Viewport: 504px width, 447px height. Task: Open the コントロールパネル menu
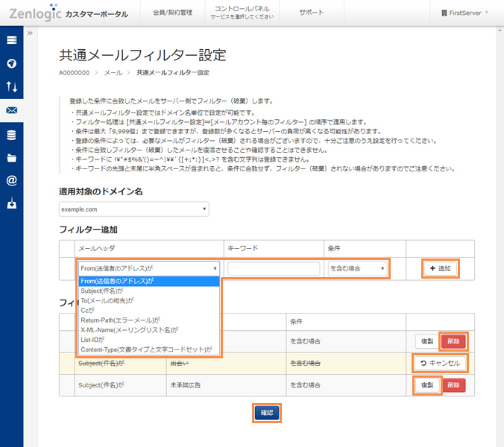(242, 13)
